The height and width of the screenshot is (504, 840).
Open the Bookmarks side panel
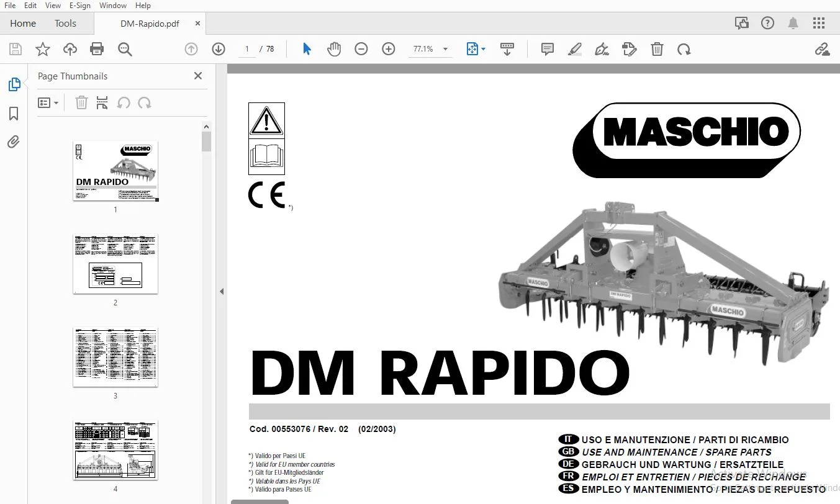pyautogui.click(x=14, y=114)
